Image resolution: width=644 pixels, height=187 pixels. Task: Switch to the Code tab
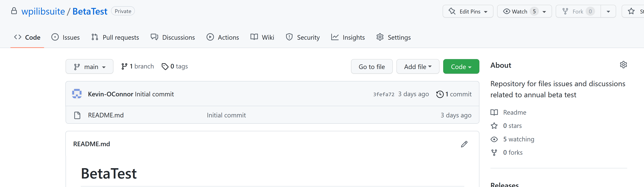coord(27,37)
